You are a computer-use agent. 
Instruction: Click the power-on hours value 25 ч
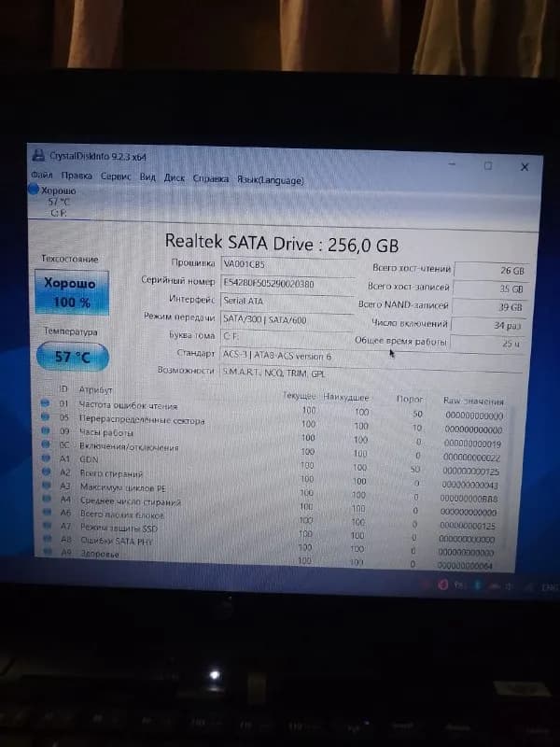click(486, 344)
